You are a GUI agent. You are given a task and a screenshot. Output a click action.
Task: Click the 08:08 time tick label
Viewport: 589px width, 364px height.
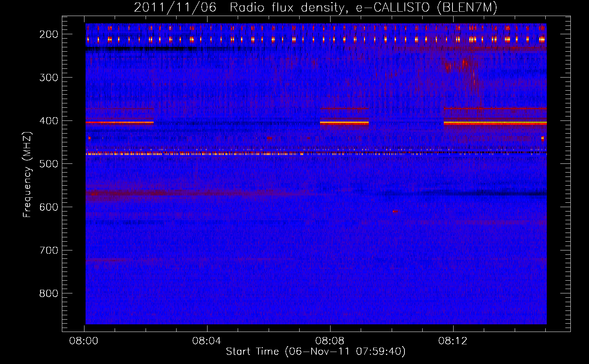coord(330,341)
